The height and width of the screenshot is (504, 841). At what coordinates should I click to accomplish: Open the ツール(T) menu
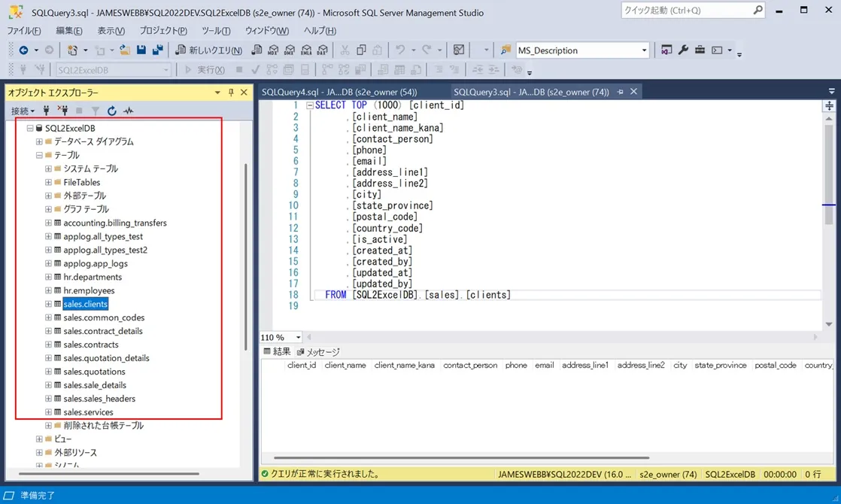coord(216,31)
